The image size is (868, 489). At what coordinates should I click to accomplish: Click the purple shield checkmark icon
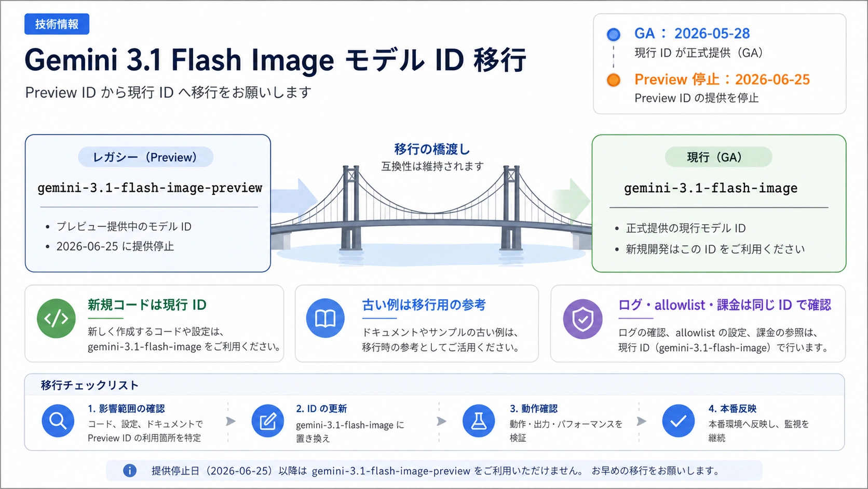(582, 319)
